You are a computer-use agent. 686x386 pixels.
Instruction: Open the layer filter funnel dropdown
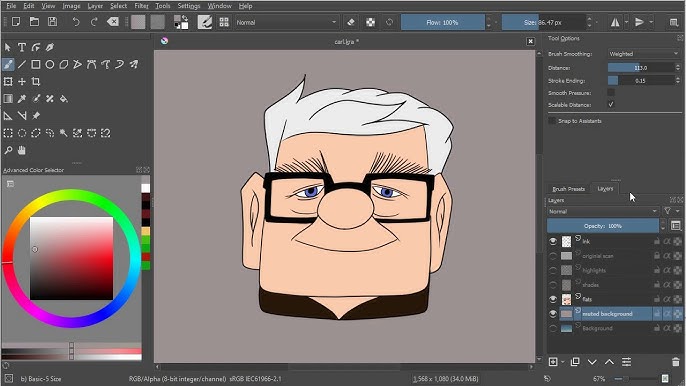671,211
